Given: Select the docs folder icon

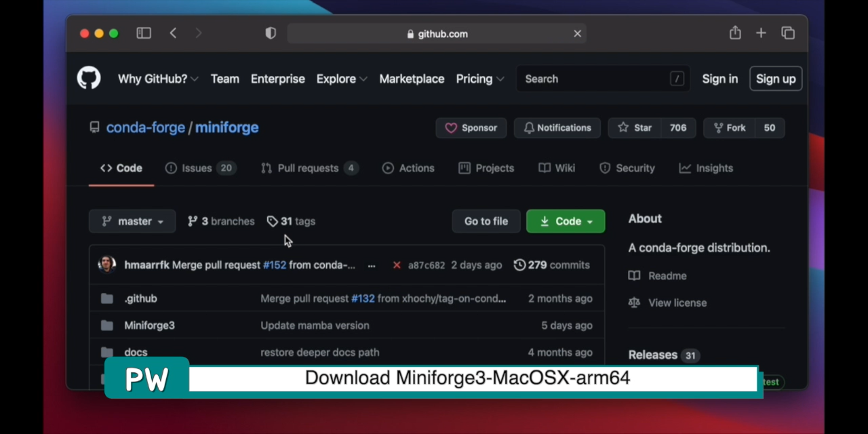Looking at the screenshot, I should (106, 352).
